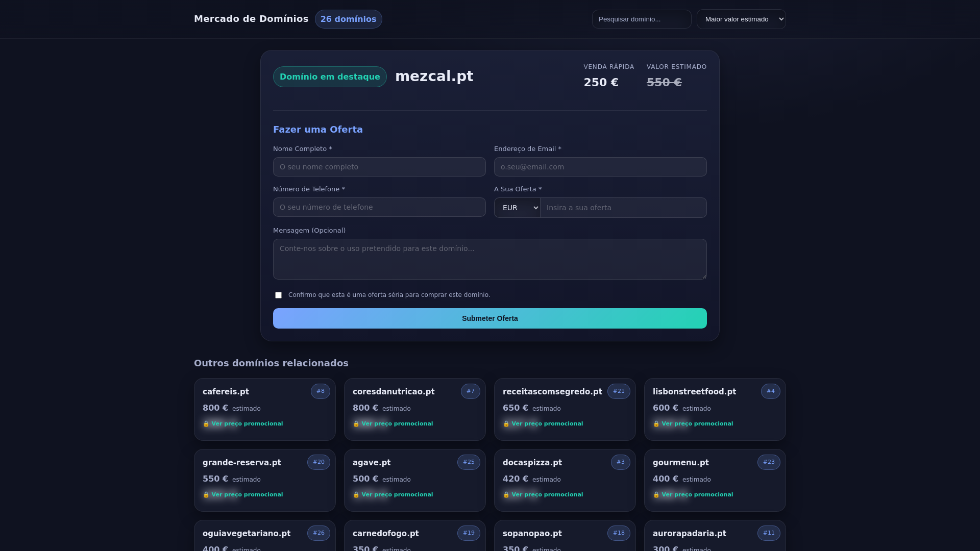Viewport: 980px width, 551px height.
Task: Open the aurorapadaria.pt domain title
Action: [x=690, y=534]
